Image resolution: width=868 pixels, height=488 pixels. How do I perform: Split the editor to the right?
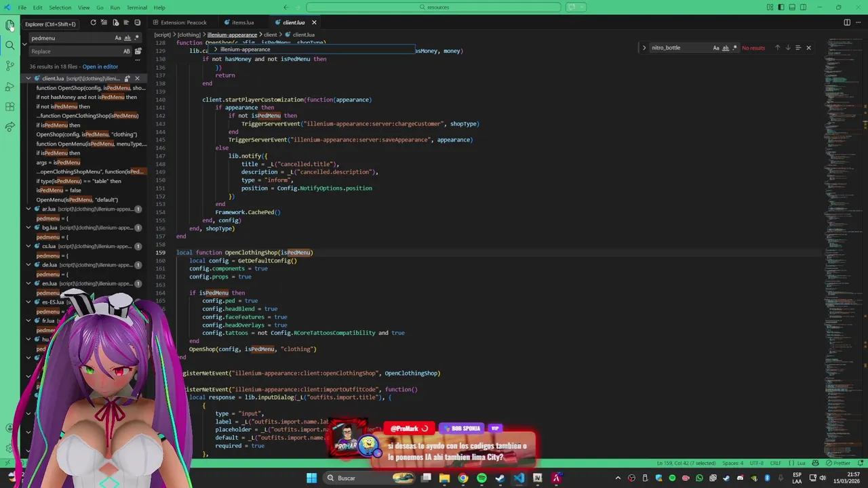(x=847, y=22)
